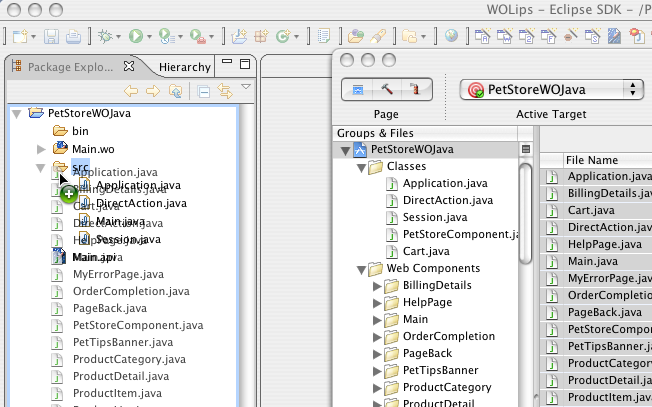Open the Active Target PetStoreWOJava popup
This screenshot has height=407, width=652.
(x=551, y=89)
